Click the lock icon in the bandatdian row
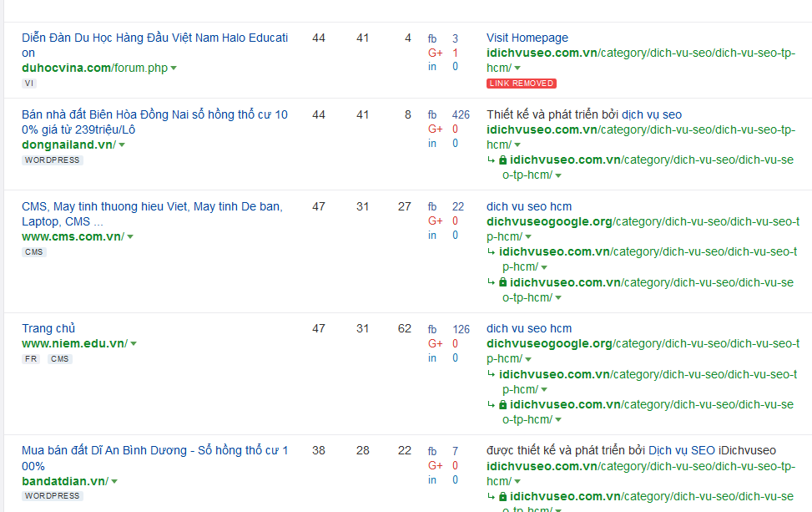812x512 pixels. coord(502,496)
